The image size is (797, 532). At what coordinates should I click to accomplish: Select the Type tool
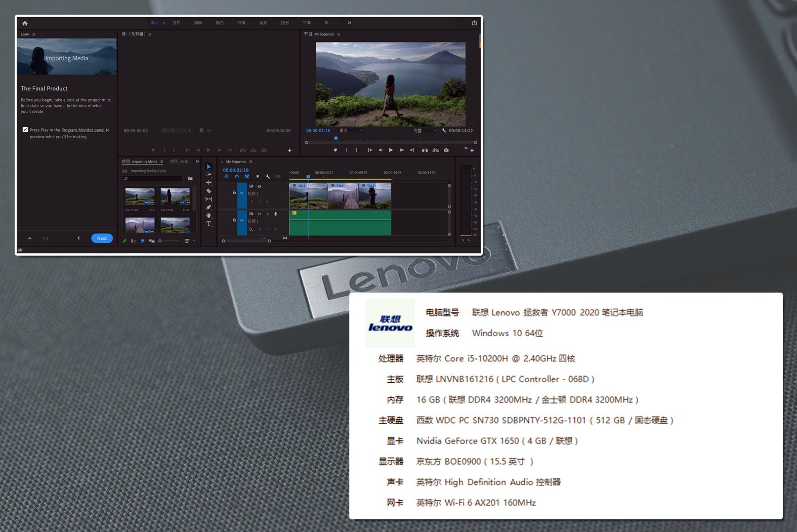point(208,223)
